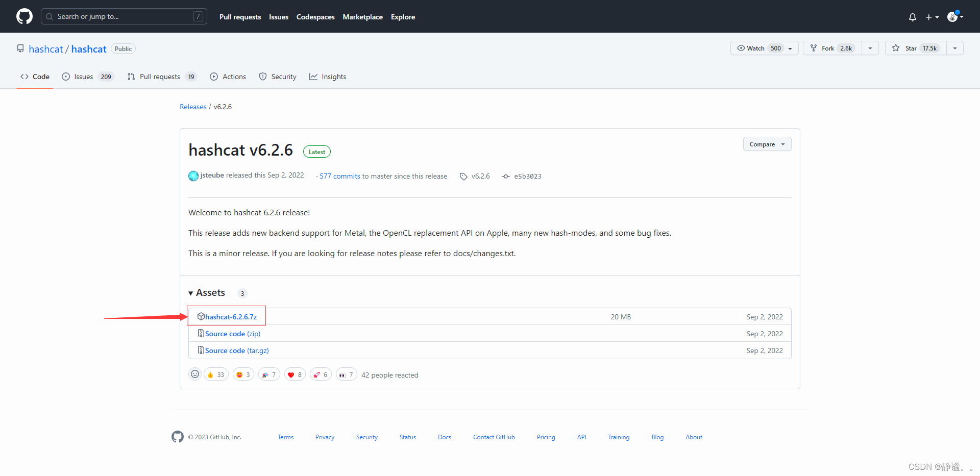Image resolution: width=980 pixels, height=476 pixels.
Task: Toggle laugh reaction with 3
Action: pos(243,374)
